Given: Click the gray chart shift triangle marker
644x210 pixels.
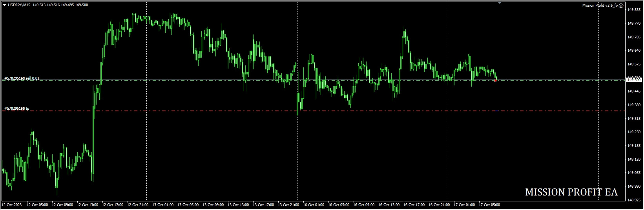Looking at the screenshot, I should (x=500, y=3).
